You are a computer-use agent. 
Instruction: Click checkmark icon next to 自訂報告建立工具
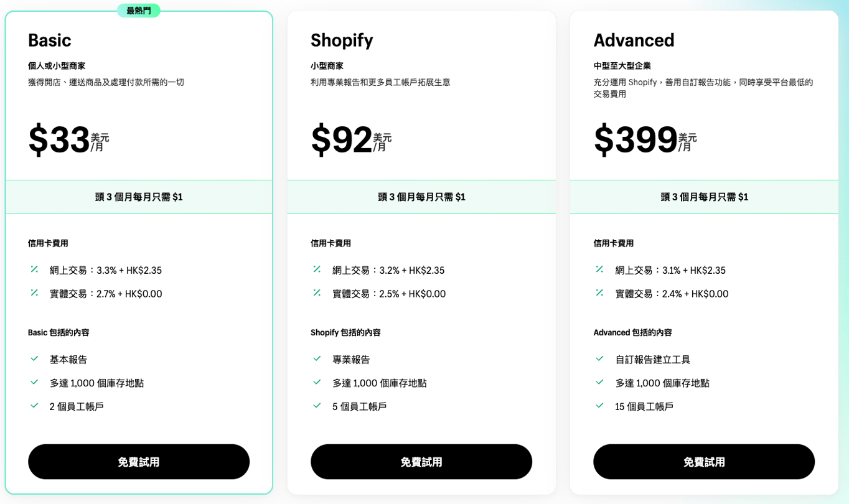(x=599, y=359)
